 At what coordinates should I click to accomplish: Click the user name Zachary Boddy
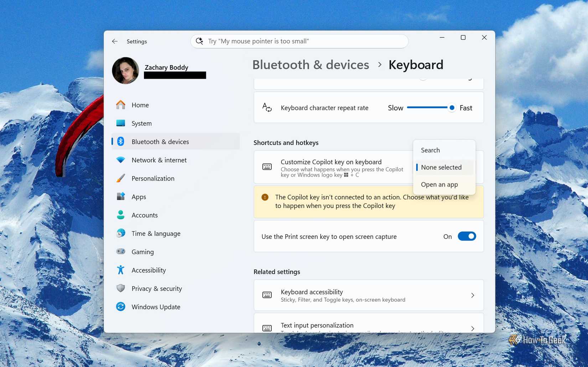tap(166, 67)
